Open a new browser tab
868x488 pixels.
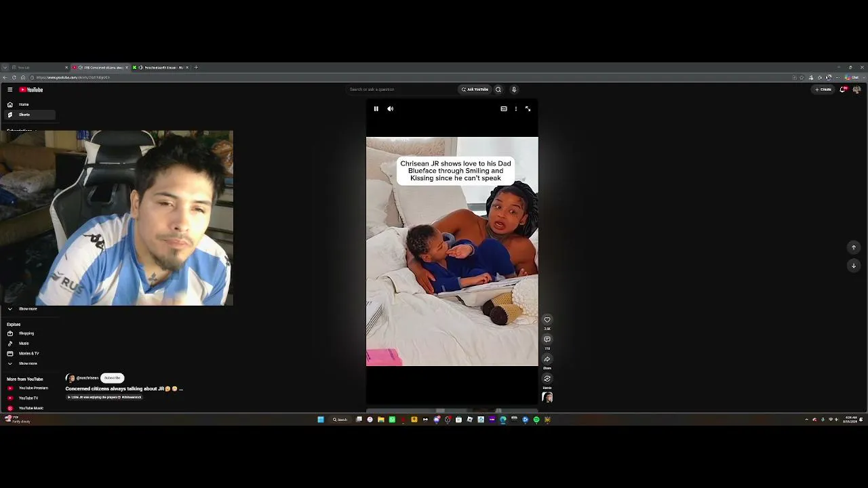click(196, 68)
